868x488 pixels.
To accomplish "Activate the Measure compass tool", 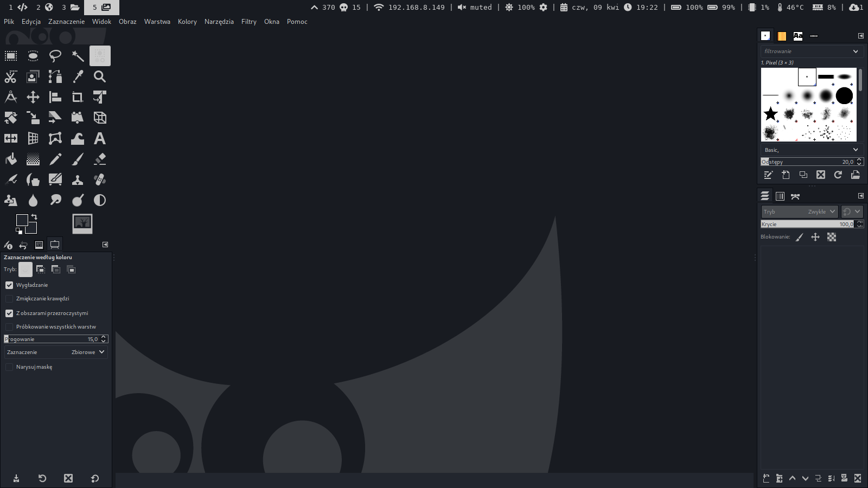I will point(11,97).
